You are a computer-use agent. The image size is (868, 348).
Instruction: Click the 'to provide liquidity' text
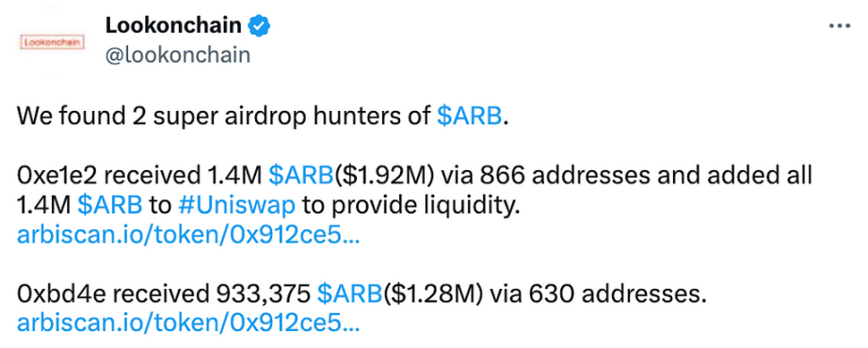point(411,206)
